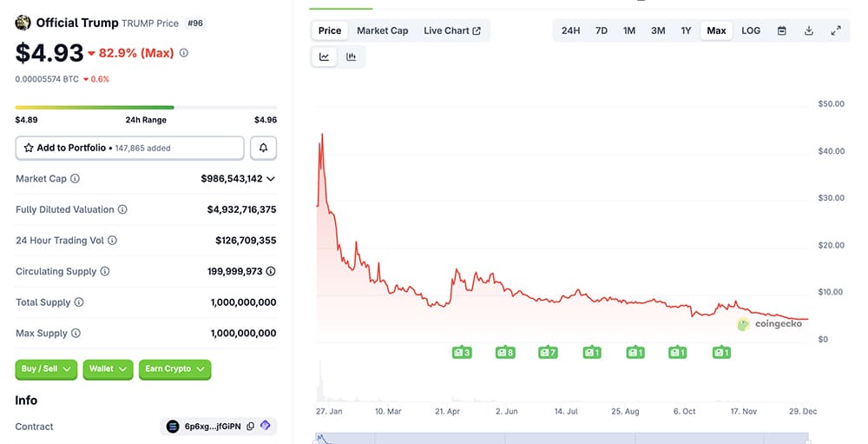This screenshot has height=444, width=868.
Task: Switch to line chart view
Action: [325, 56]
